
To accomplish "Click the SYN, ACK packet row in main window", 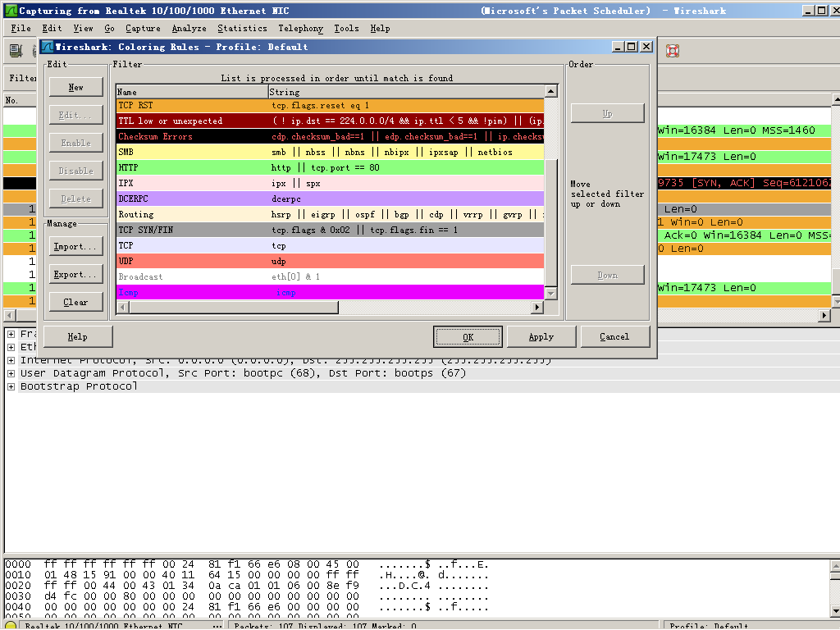I will 744,183.
